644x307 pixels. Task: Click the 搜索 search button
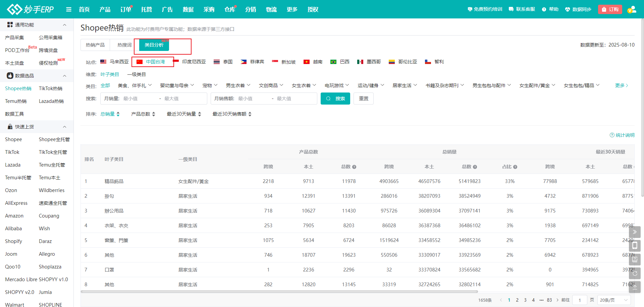point(335,99)
